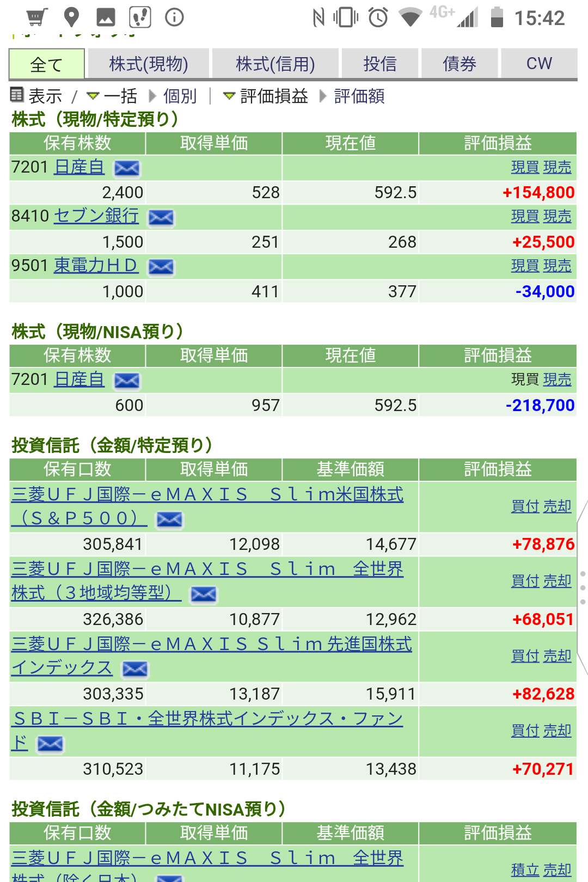Open mail alert icon for 全世界株式(3地域均等型)
The width and height of the screenshot is (588, 882).
(204, 595)
